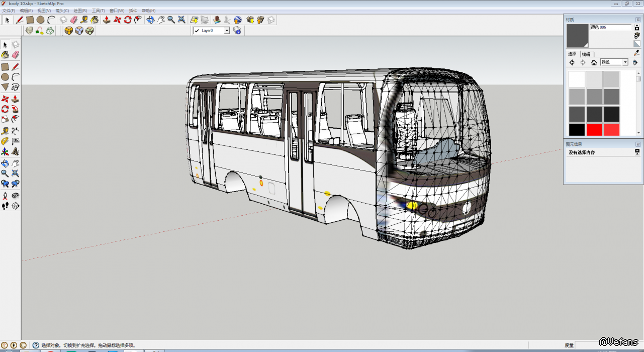Pick the Eraser tool in the top toolbar

tap(74, 20)
